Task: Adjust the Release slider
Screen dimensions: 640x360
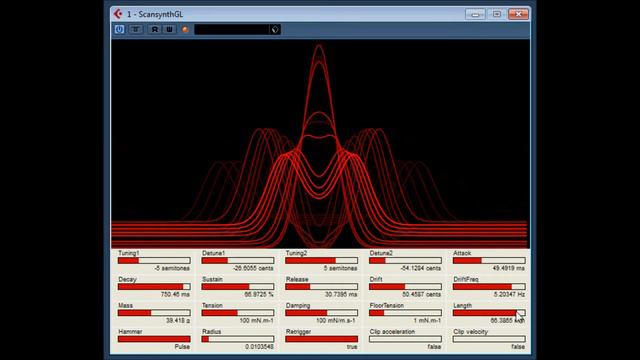Action: pos(322,287)
